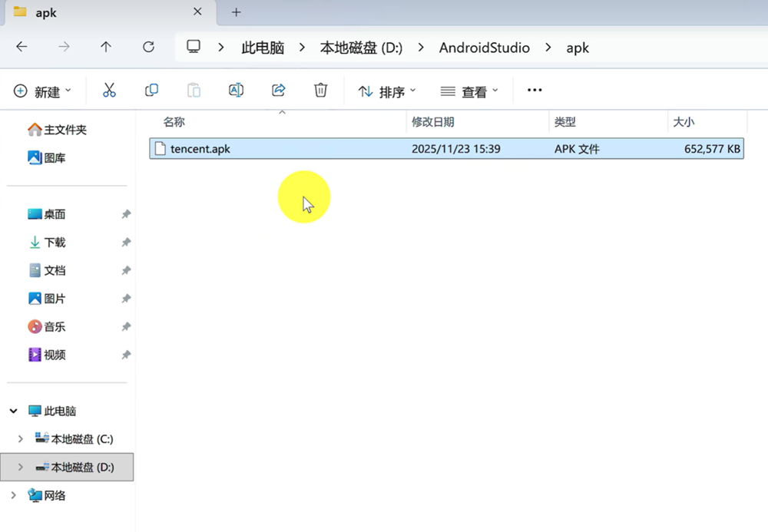Open the 查看 view dropdown
This screenshot has width=768, height=532.
[469, 91]
